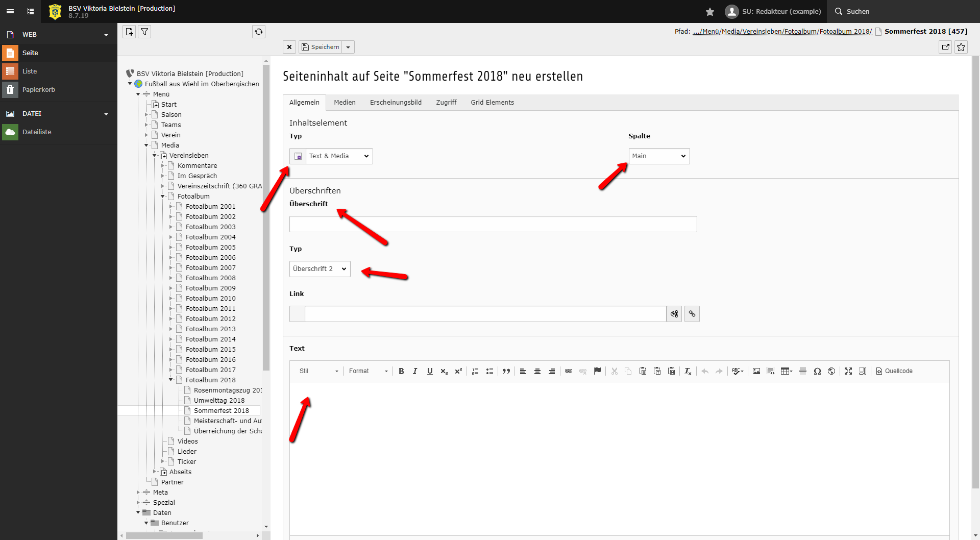Click the insert image icon

[756, 371]
